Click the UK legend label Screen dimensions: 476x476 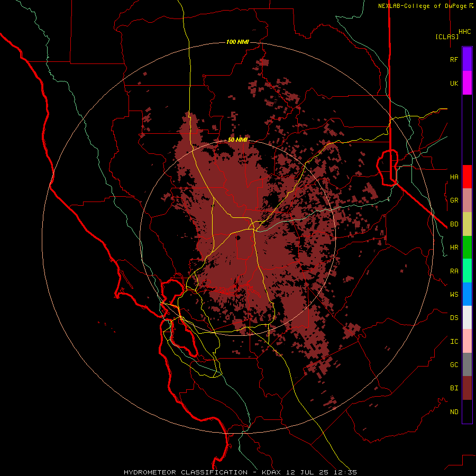(x=454, y=83)
